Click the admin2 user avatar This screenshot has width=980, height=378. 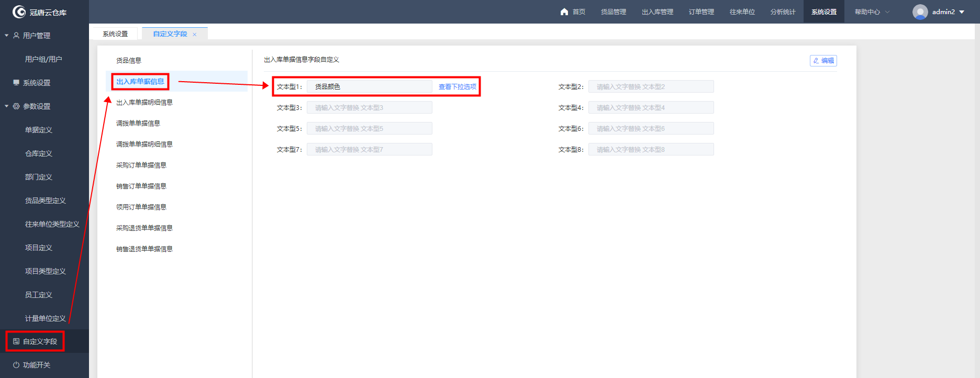pyautogui.click(x=920, y=12)
